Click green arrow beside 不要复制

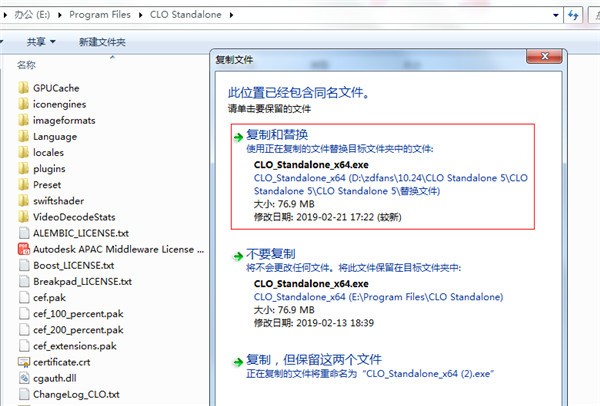click(238, 256)
